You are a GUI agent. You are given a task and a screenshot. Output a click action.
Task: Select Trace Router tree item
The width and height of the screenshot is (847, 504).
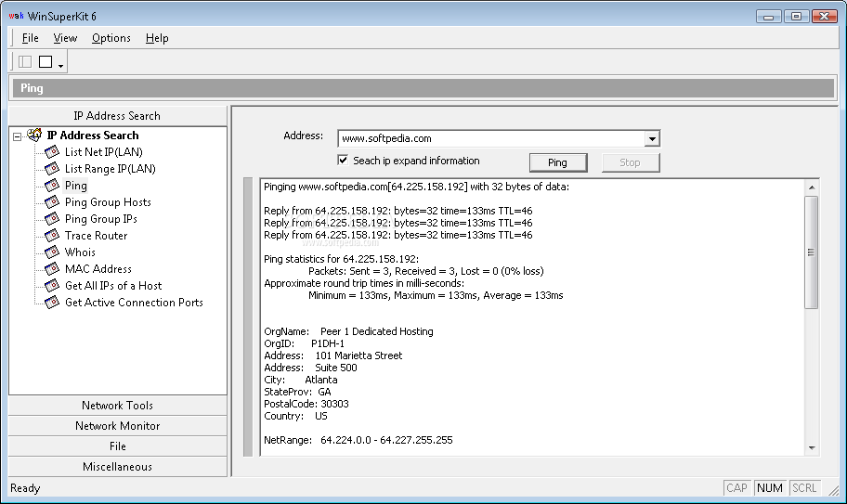97,236
